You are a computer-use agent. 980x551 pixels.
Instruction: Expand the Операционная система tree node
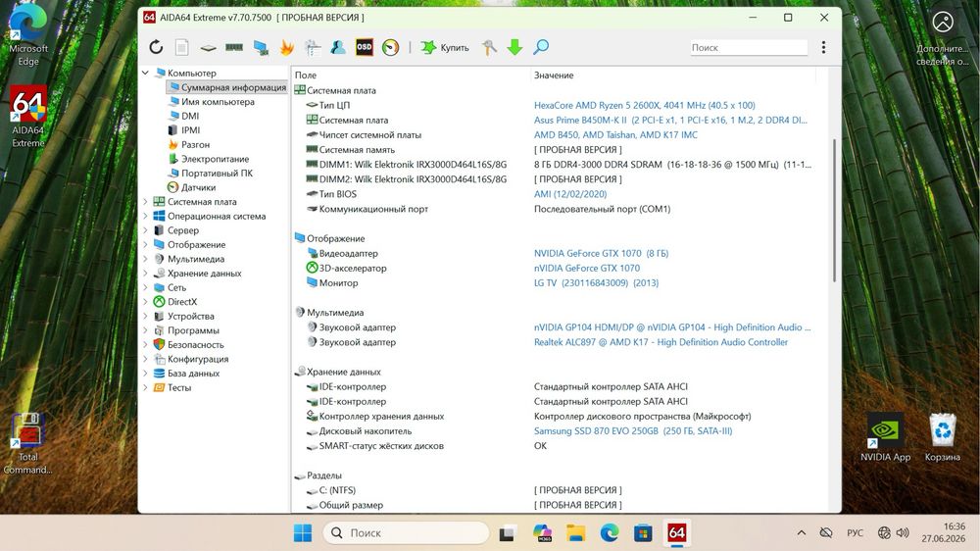[x=145, y=217]
